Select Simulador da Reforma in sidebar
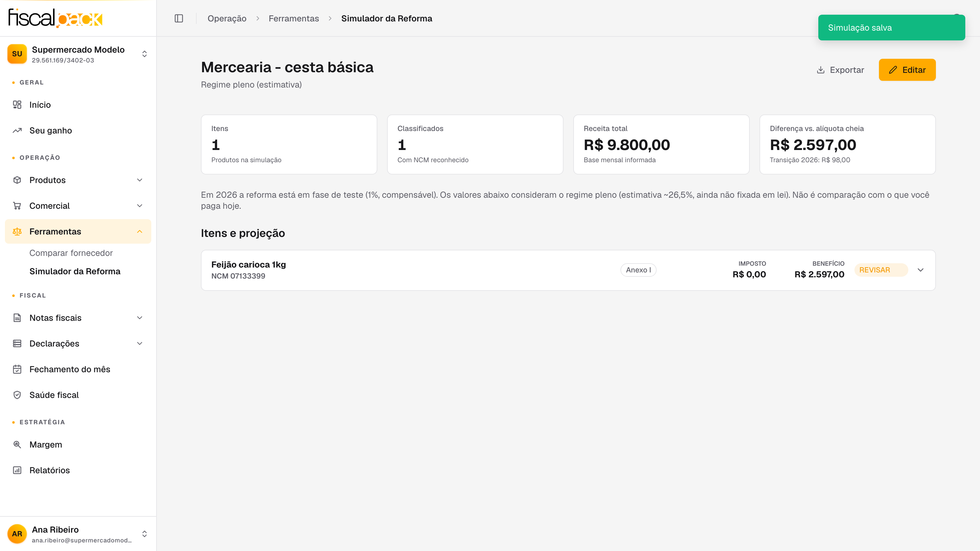 [75, 271]
